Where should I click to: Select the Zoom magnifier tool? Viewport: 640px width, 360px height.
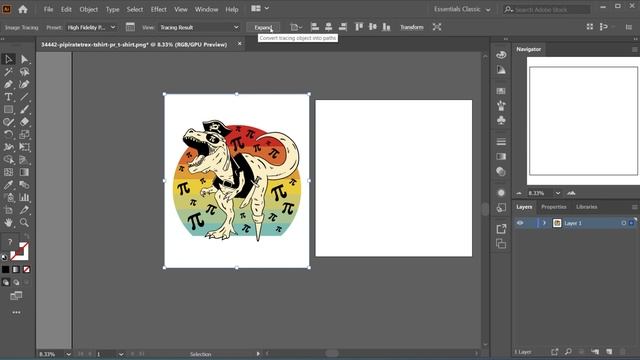click(24, 223)
